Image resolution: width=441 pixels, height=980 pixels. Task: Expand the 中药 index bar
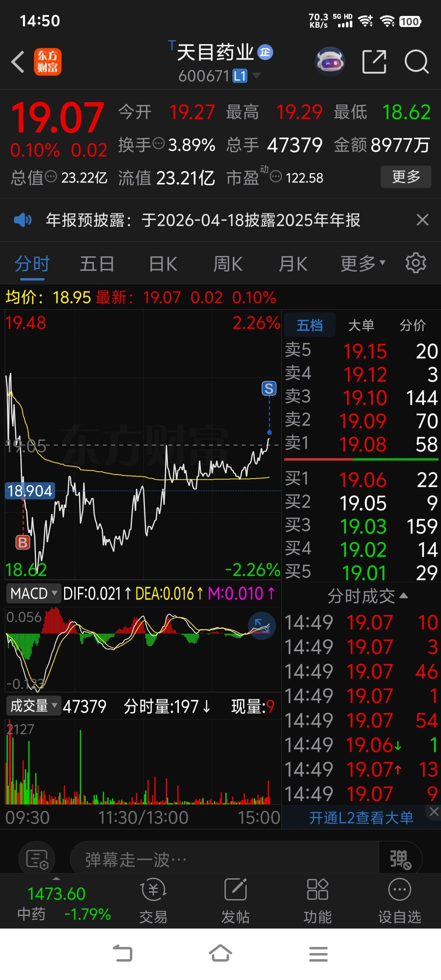56,878
